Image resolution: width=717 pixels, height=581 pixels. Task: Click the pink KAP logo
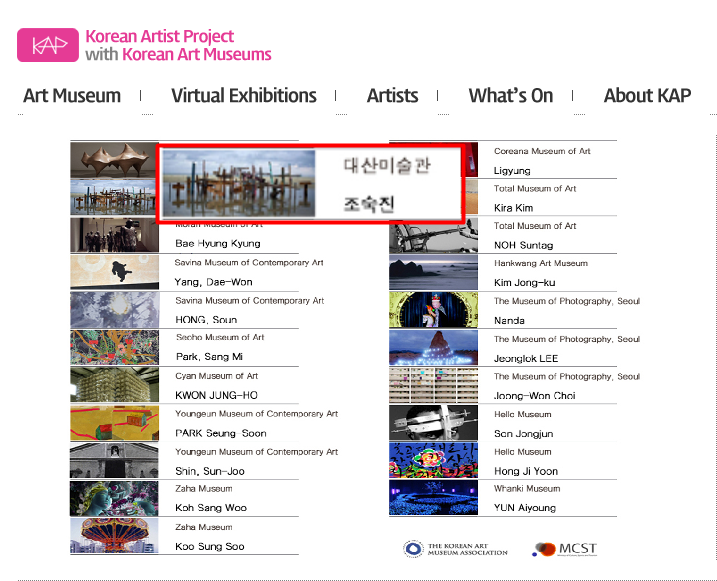(48, 45)
